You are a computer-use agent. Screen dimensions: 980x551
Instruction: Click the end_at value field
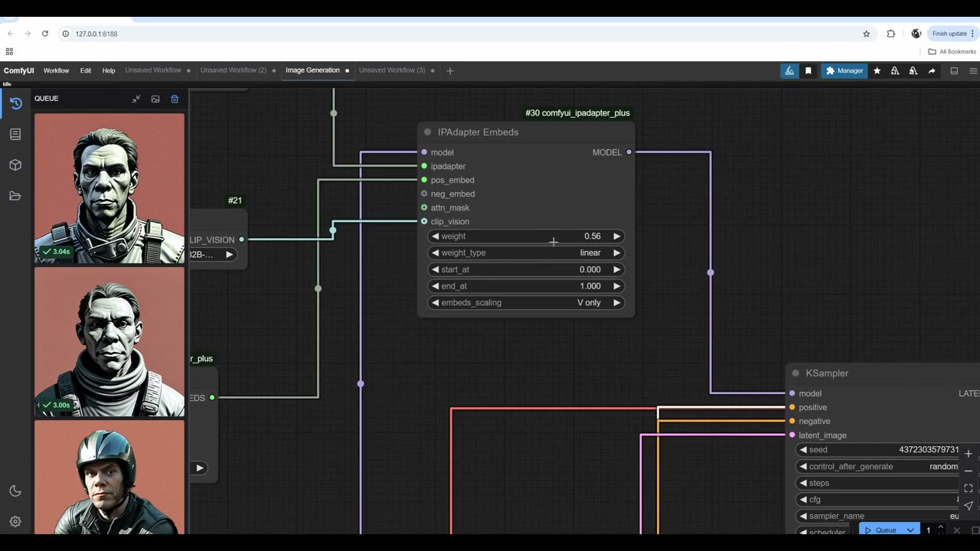click(526, 286)
